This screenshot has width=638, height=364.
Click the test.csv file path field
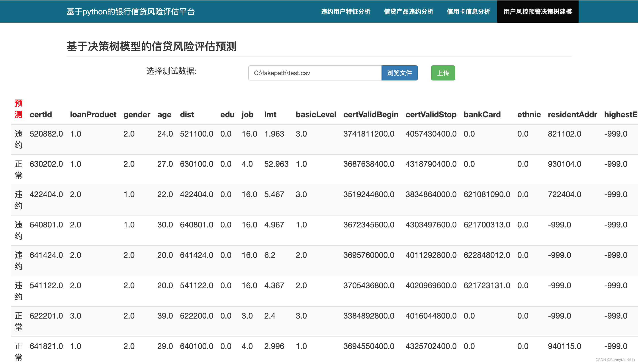[315, 73]
